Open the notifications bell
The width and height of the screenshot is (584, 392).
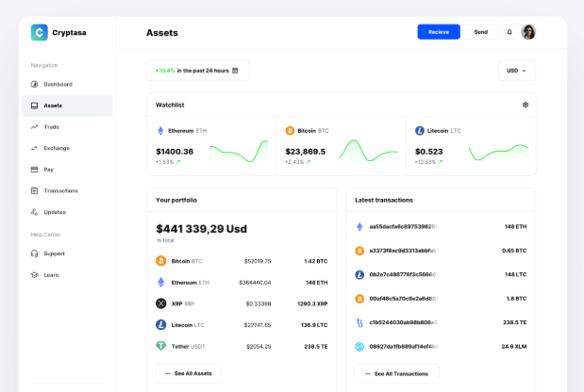point(509,32)
